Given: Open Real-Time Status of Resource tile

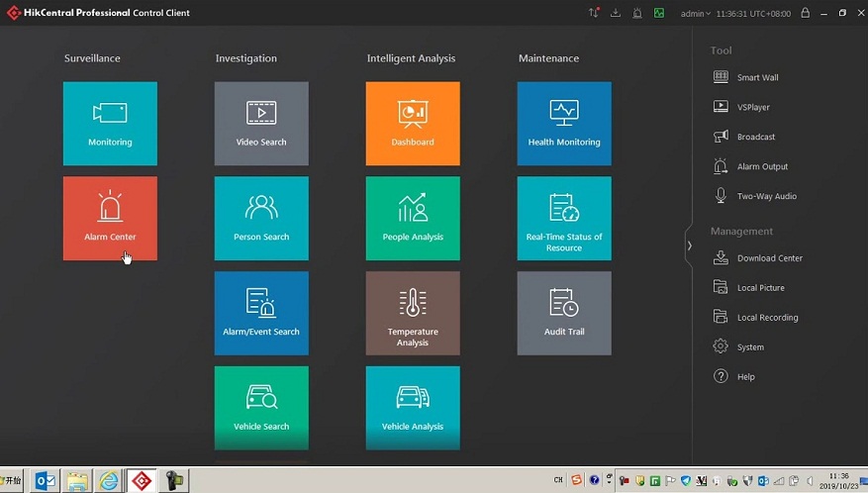Looking at the screenshot, I should click(564, 218).
